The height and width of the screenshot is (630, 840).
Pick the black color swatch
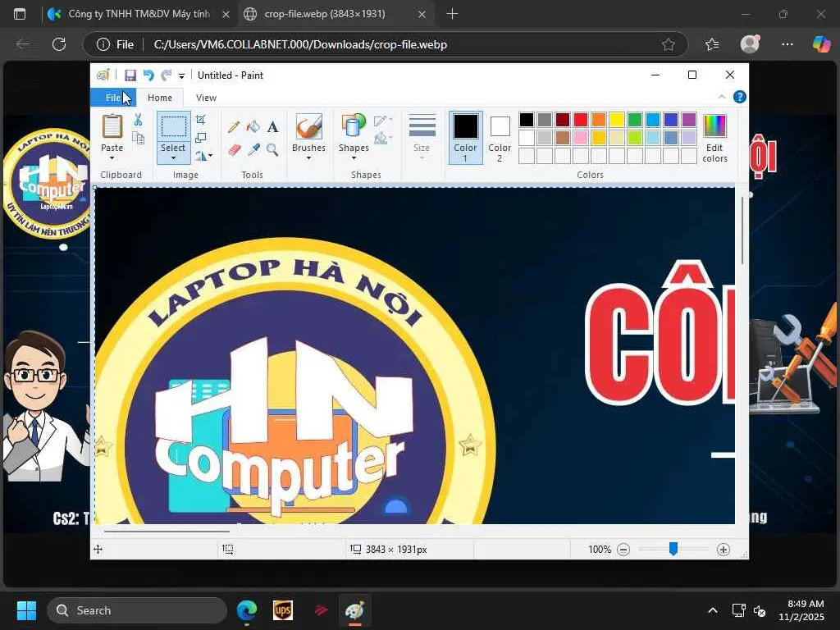(527, 120)
